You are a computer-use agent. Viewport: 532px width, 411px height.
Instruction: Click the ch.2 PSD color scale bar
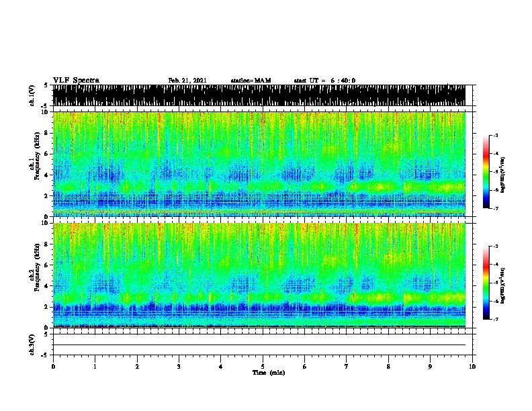click(x=486, y=283)
